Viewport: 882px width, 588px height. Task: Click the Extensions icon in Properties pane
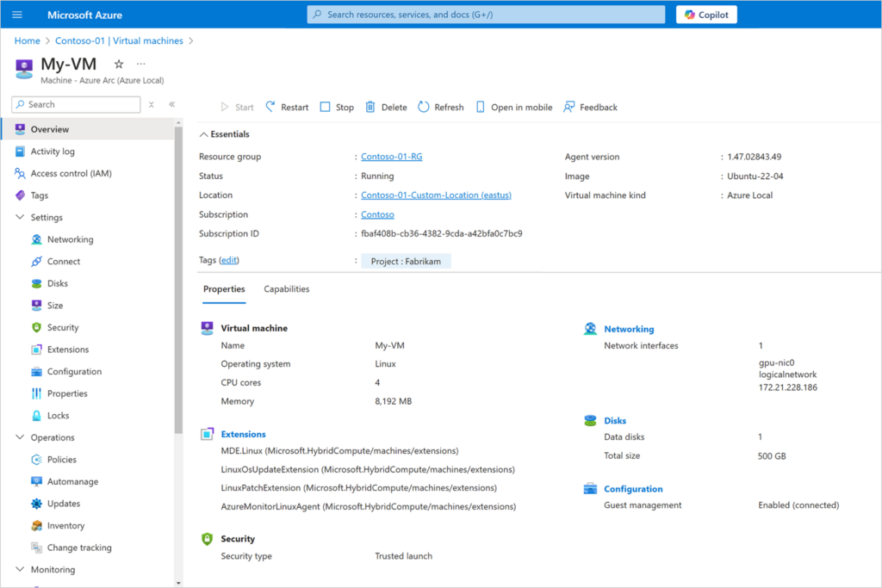[x=207, y=434]
